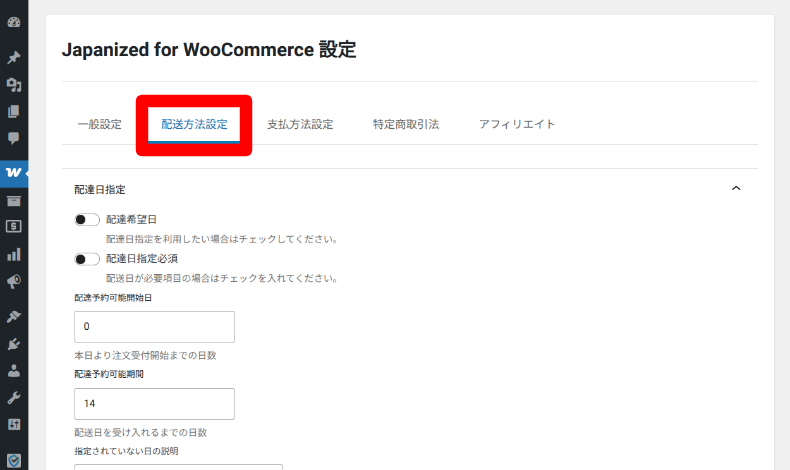Toggle the 配達日指定必須 switch
The height and width of the screenshot is (470, 790).
click(x=87, y=259)
